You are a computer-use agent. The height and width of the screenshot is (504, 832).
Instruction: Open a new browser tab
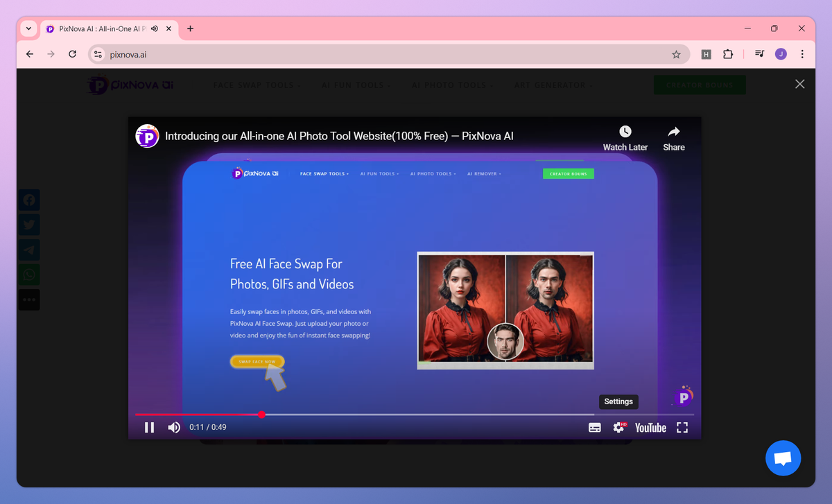coord(190,29)
